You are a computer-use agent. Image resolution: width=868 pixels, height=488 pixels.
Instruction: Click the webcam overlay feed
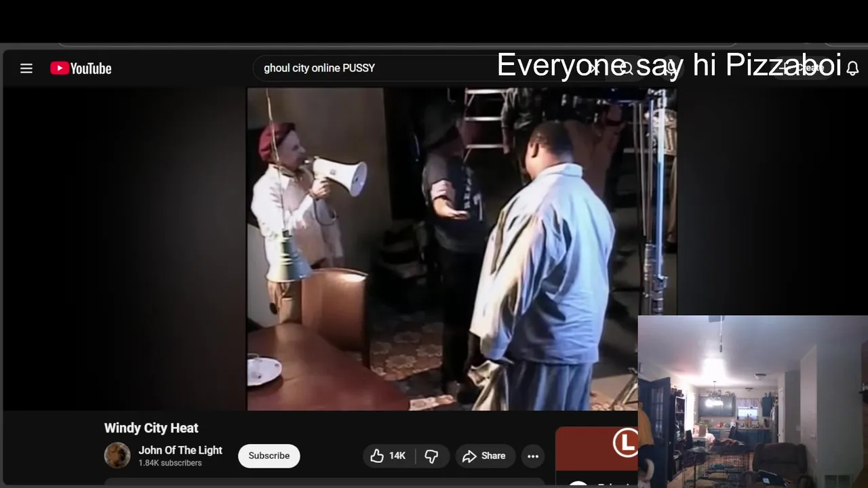click(x=753, y=402)
